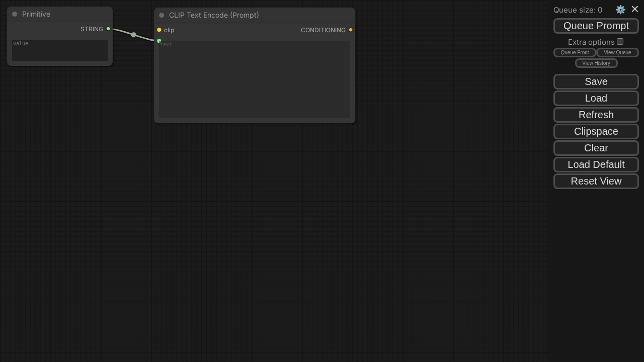Open the View History list
Screen dimensions: 644x362
tap(596, 63)
